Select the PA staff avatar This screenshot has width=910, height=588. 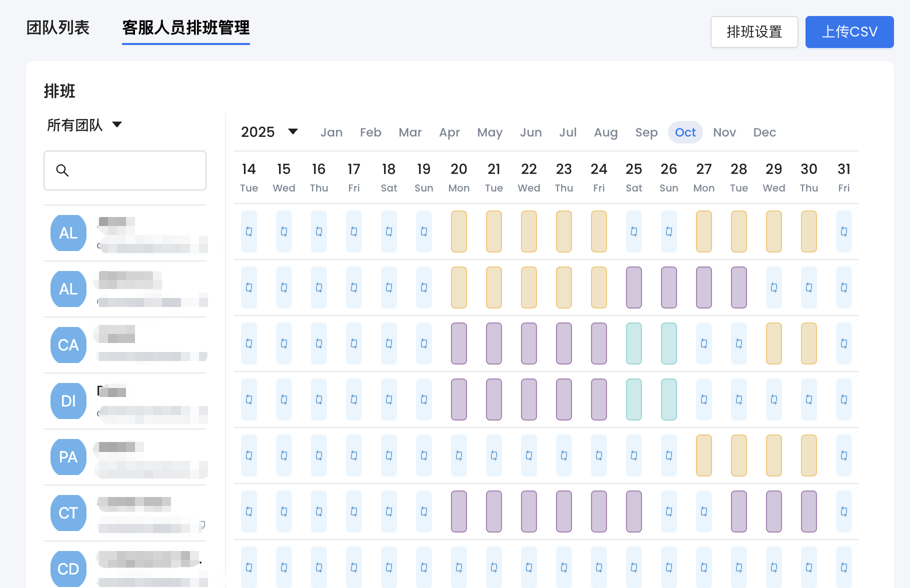click(x=68, y=457)
